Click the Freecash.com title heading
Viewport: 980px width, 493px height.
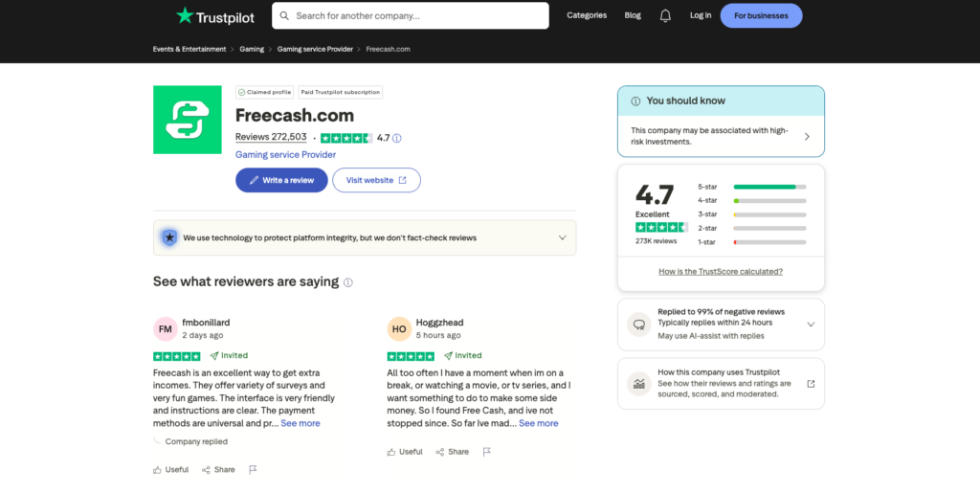coord(295,116)
